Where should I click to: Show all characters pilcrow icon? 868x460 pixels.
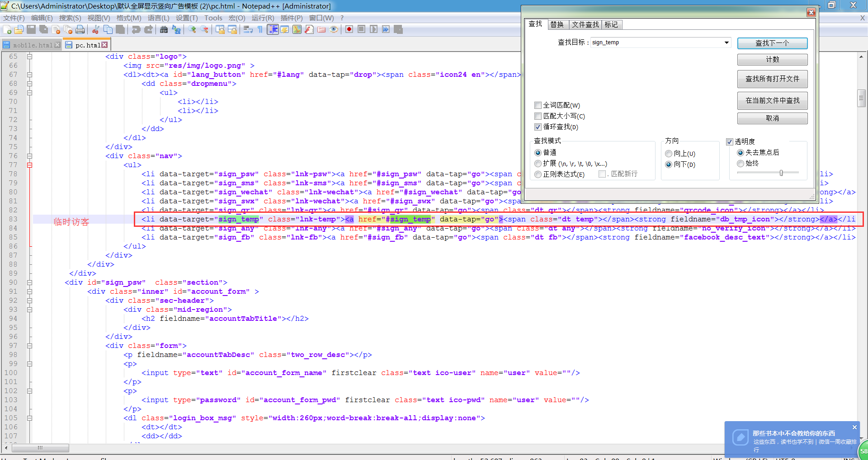[260, 29]
